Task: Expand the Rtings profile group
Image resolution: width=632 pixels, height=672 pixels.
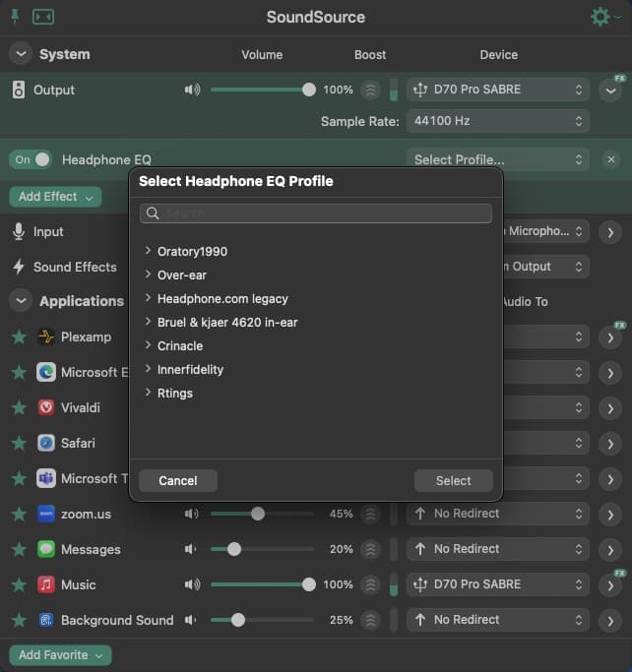Action: [x=148, y=393]
